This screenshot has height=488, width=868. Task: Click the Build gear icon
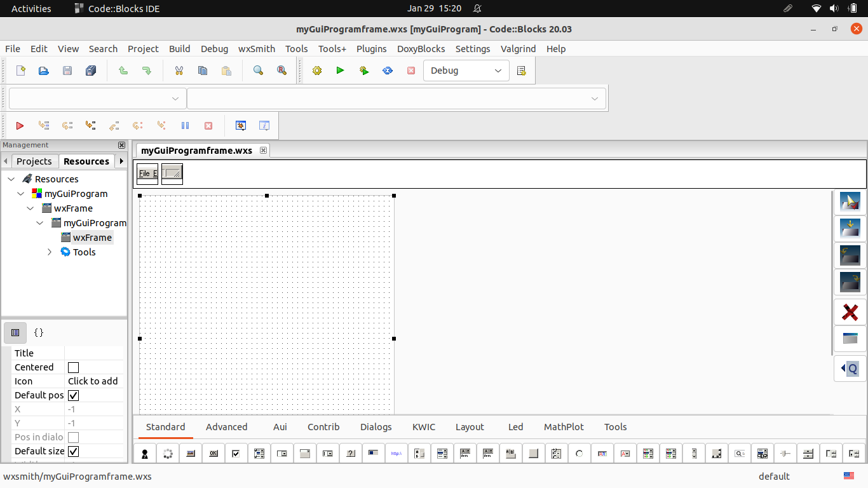317,71
